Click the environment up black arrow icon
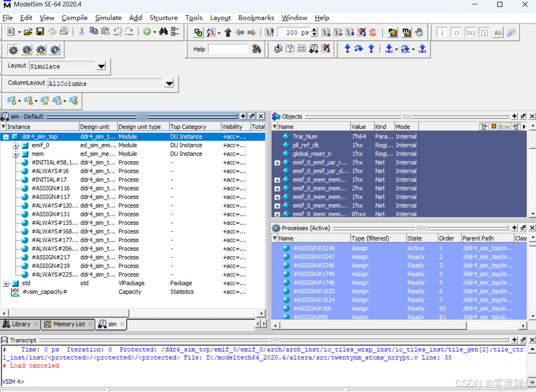Image resolution: width=536 pixels, height=392 pixels. click(228, 32)
